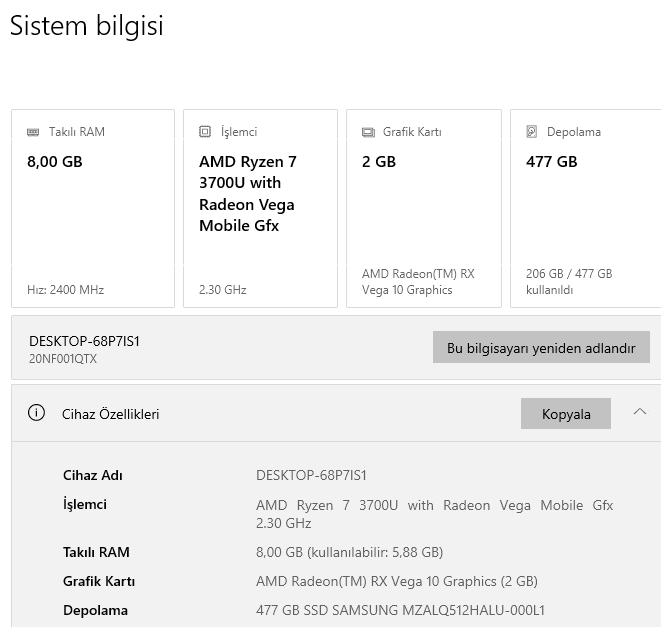Screen dimensions: 661x627
Task: Click the Sistem bilgisi page heading
Action: (86, 26)
